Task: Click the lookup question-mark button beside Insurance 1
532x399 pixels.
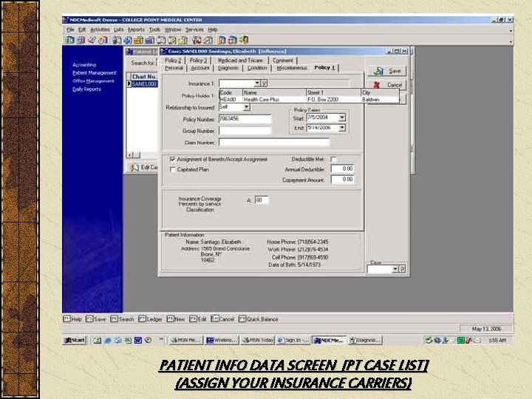Action: click(264, 83)
